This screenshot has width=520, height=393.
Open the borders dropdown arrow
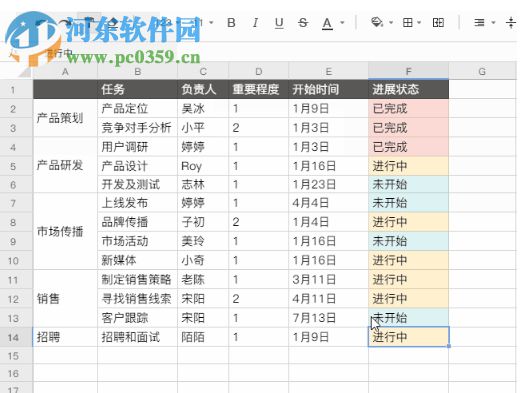tap(419, 23)
